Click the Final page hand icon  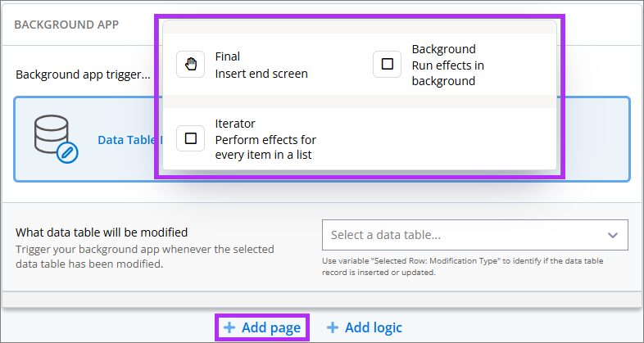(191, 65)
